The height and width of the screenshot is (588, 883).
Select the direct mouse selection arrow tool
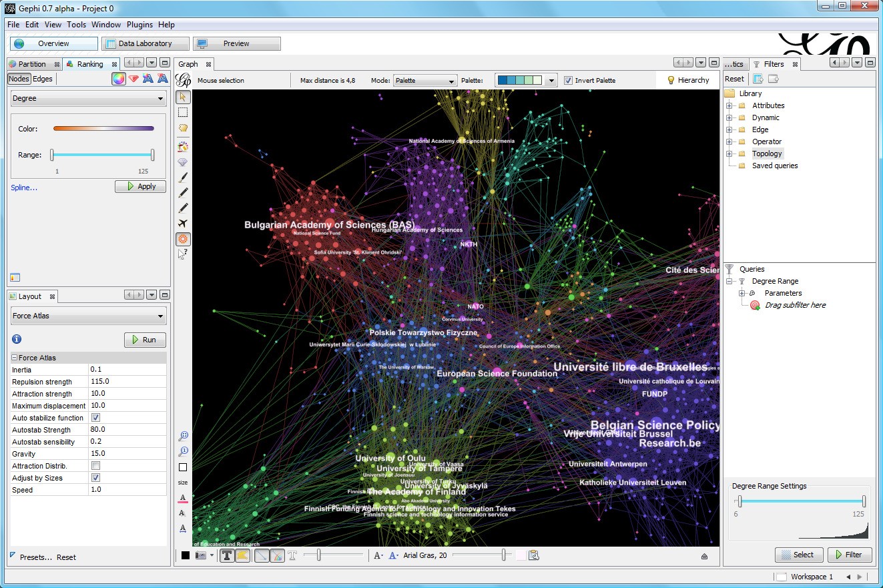coord(183,97)
